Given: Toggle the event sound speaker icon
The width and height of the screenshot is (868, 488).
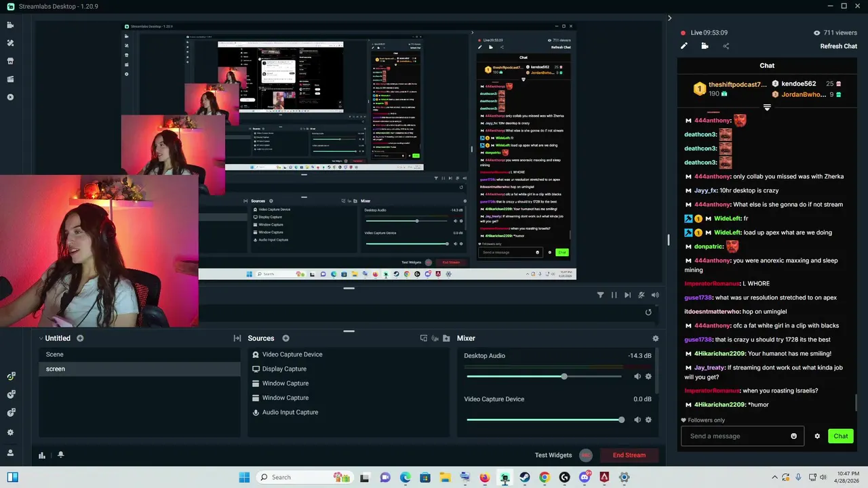Looking at the screenshot, I should 655,295.
